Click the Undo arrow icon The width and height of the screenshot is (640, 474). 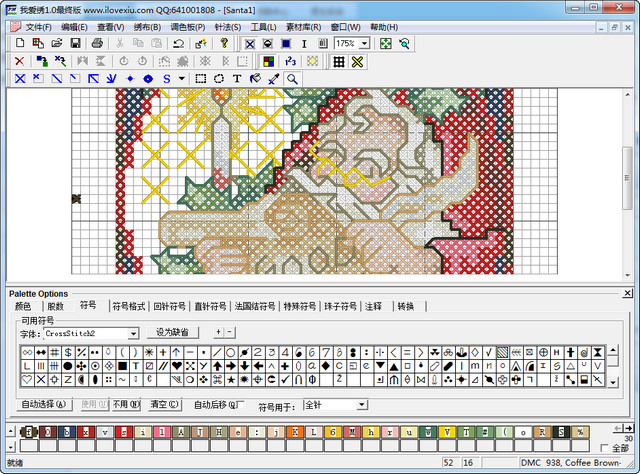click(178, 44)
